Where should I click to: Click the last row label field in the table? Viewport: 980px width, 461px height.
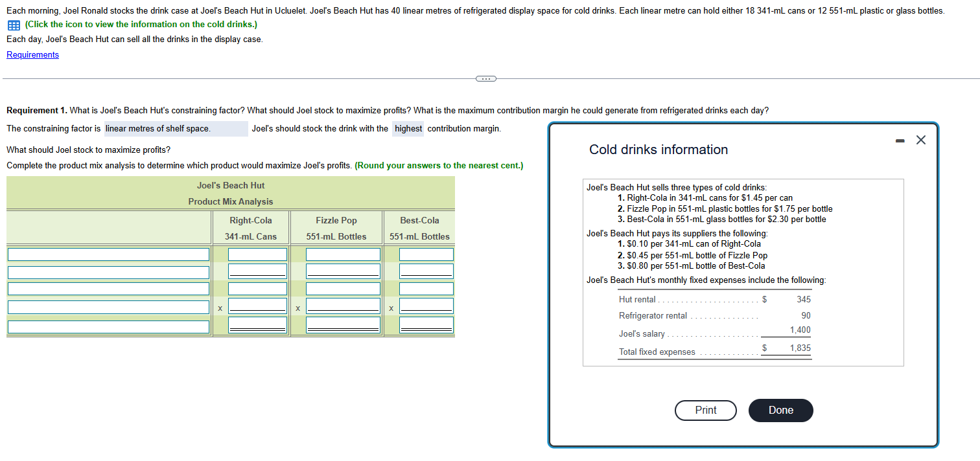[108, 327]
